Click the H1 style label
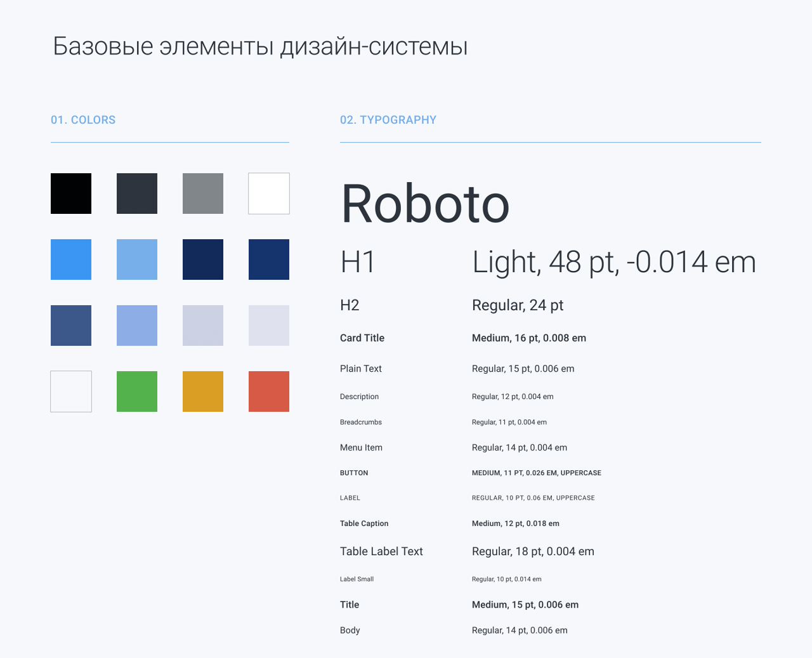The image size is (812, 658). pos(358,262)
